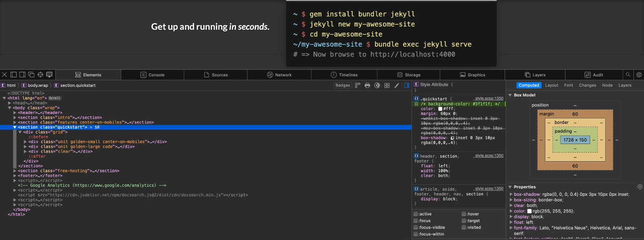Image resolution: width=644 pixels, height=240 pixels.
Task: Enable the :hover pseudo-class checkbox
Action: click(x=464, y=214)
